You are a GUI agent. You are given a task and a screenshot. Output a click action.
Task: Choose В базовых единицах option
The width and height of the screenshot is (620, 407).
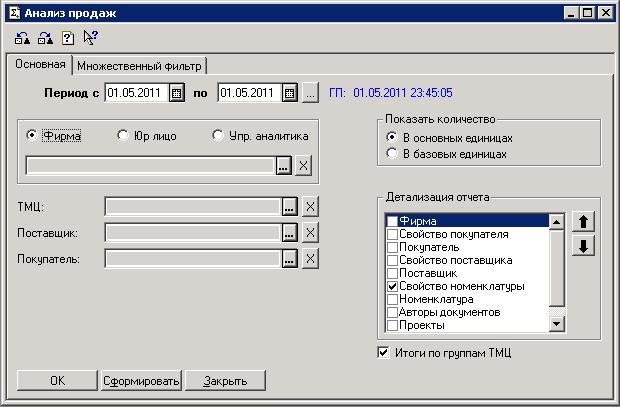point(392,154)
